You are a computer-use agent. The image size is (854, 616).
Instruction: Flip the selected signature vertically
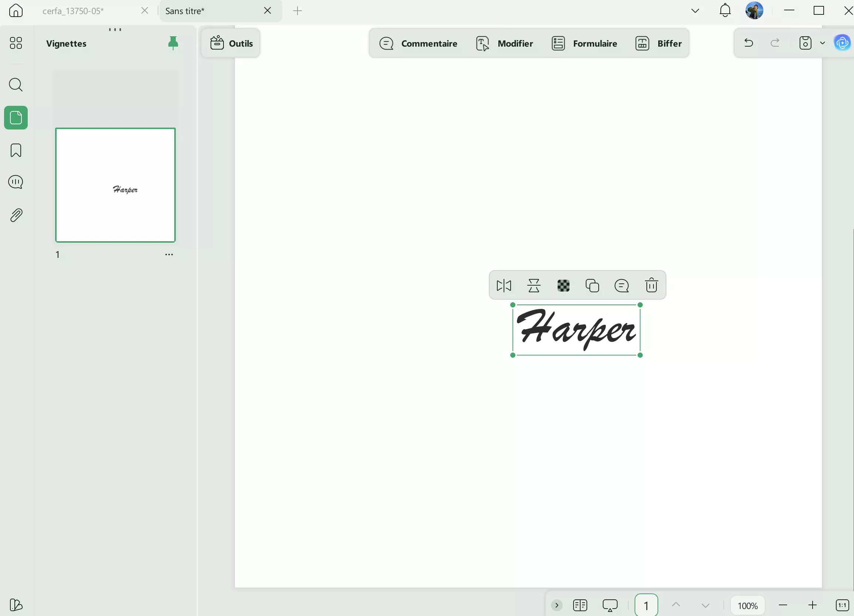pos(534,285)
